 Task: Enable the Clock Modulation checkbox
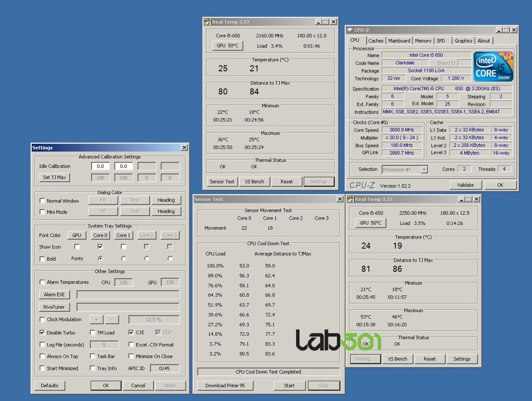[42, 319]
